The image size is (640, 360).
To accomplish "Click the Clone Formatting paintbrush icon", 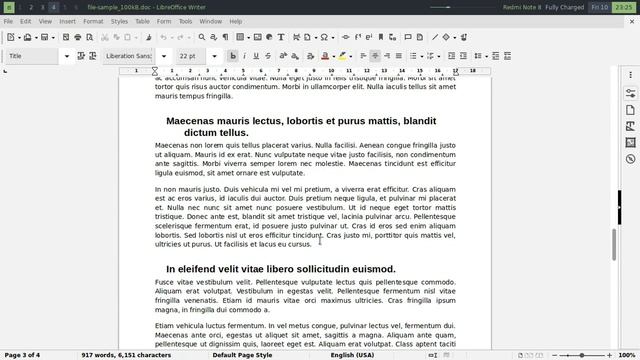I will pos(149,37).
